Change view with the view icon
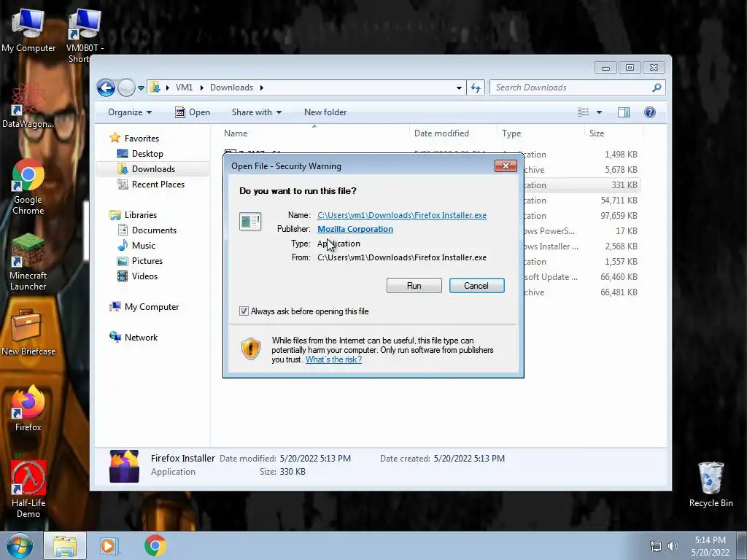Image resolution: width=747 pixels, height=560 pixels. 583,112
